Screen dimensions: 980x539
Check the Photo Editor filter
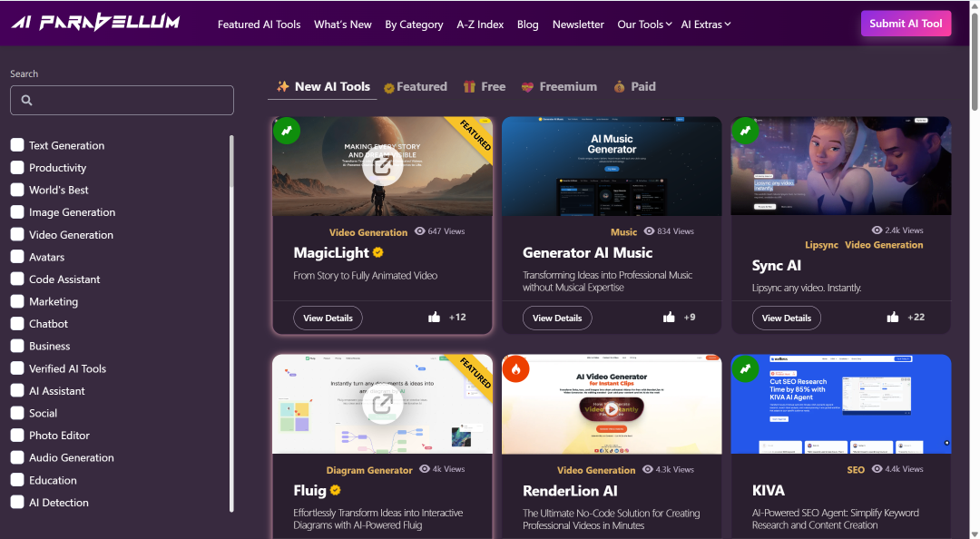17,436
